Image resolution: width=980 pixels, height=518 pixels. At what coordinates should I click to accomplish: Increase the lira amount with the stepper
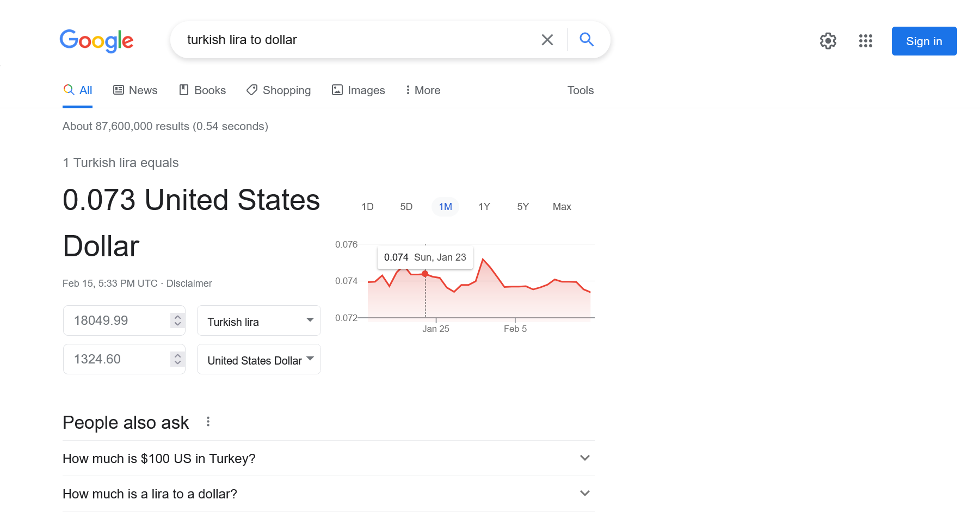pos(177,317)
